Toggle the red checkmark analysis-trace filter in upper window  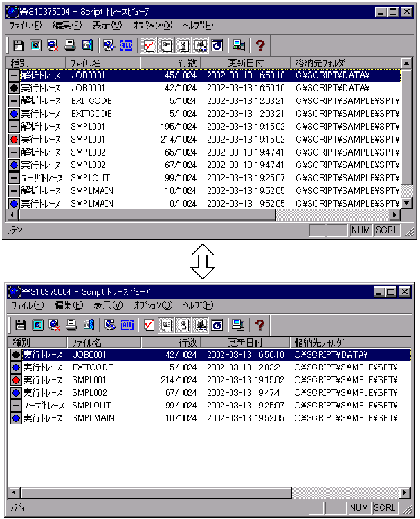click(149, 46)
